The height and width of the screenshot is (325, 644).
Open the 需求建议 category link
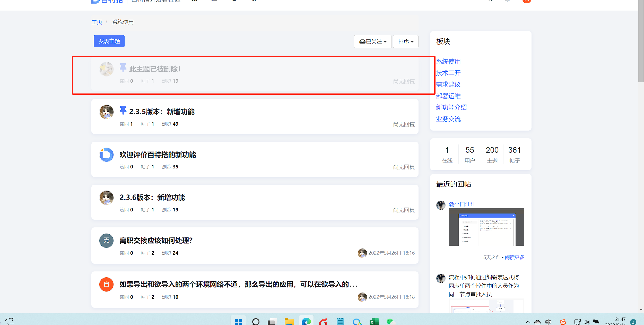click(448, 84)
